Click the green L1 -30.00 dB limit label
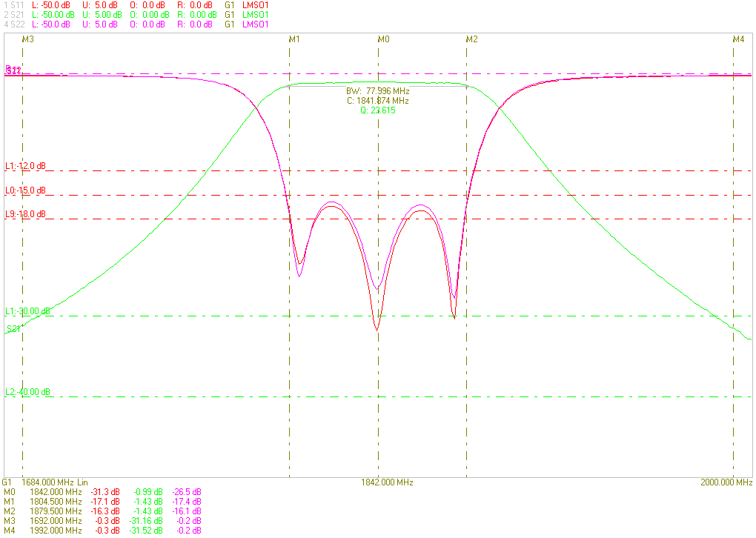 click(27, 311)
